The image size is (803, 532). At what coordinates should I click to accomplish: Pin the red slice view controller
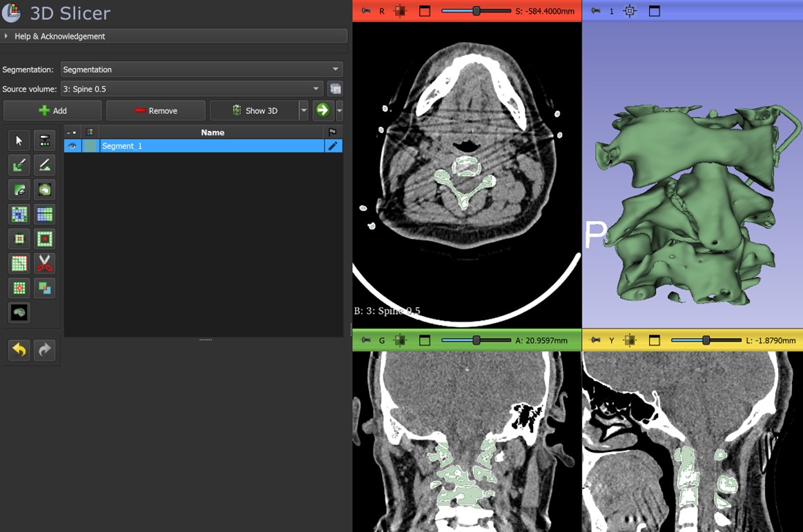click(x=366, y=11)
